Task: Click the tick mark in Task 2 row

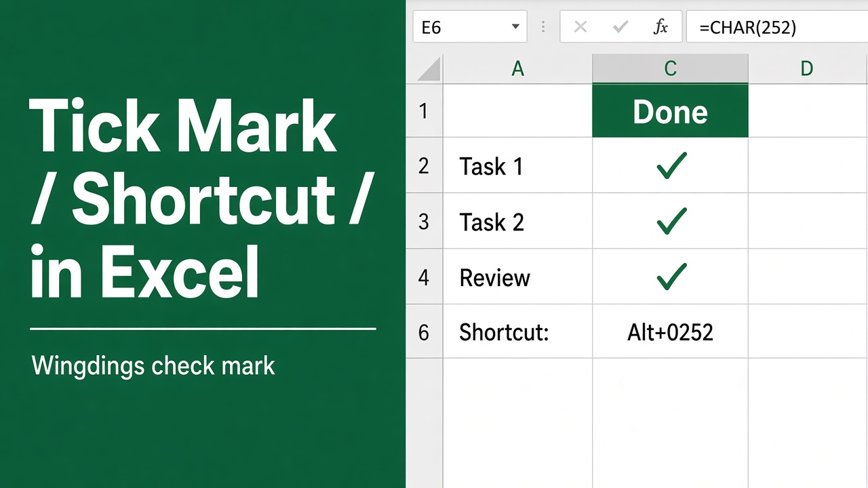Action: 671,222
